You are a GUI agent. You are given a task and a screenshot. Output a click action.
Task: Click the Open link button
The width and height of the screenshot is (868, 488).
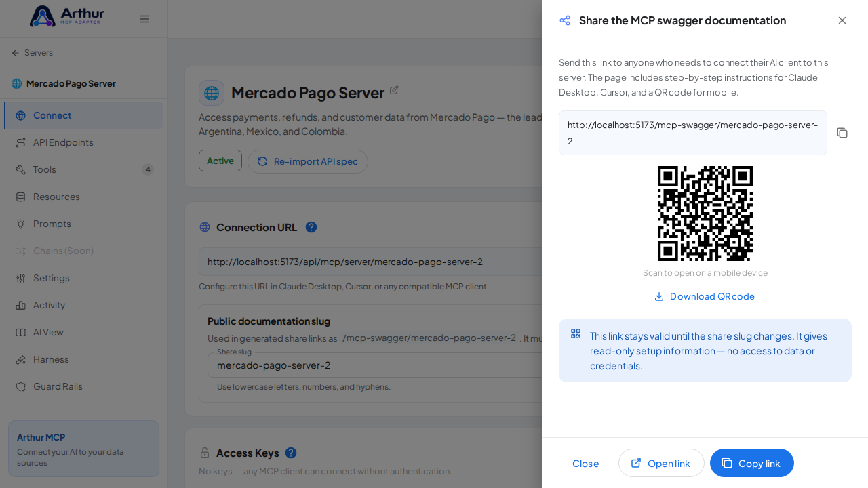pos(661,463)
